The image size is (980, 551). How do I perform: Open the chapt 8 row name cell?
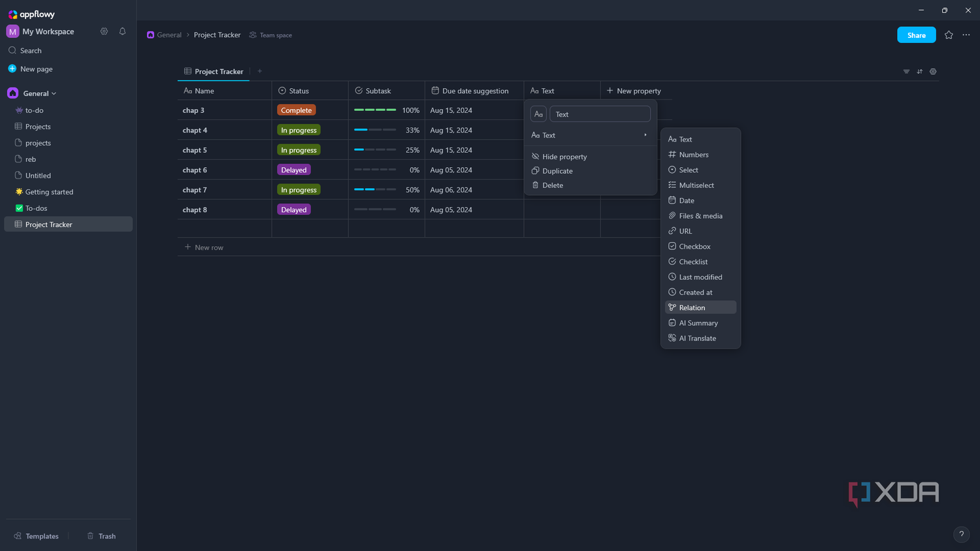[225, 210]
